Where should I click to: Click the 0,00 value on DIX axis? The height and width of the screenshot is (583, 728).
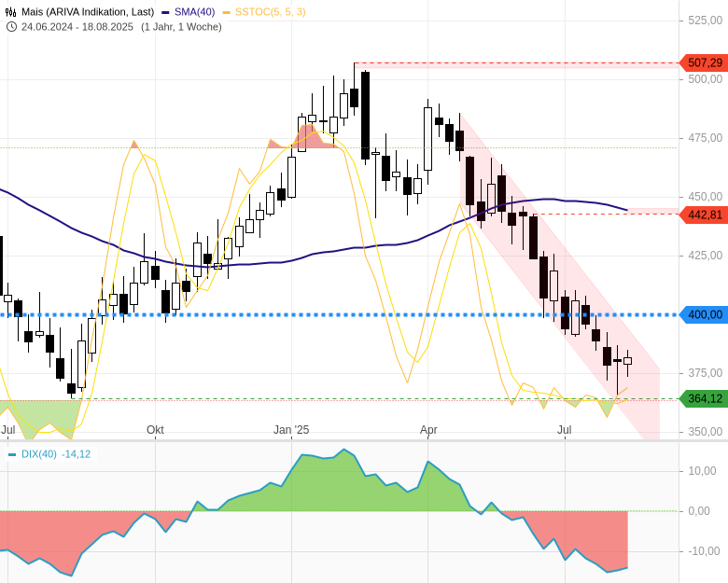(699, 511)
